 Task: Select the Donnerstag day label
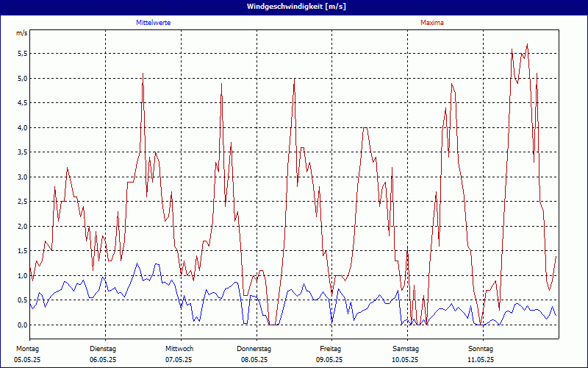(254, 348)
